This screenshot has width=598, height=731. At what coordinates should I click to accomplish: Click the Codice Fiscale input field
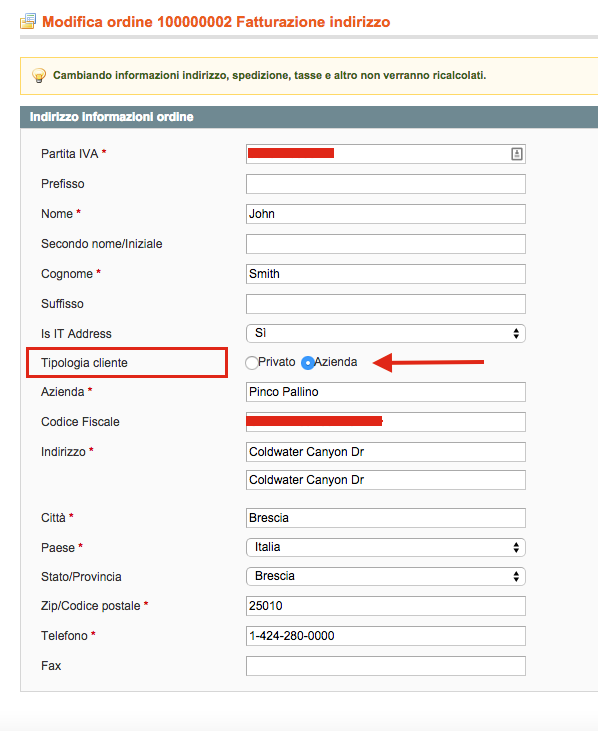pyautogui.click(x=386, y=422)
